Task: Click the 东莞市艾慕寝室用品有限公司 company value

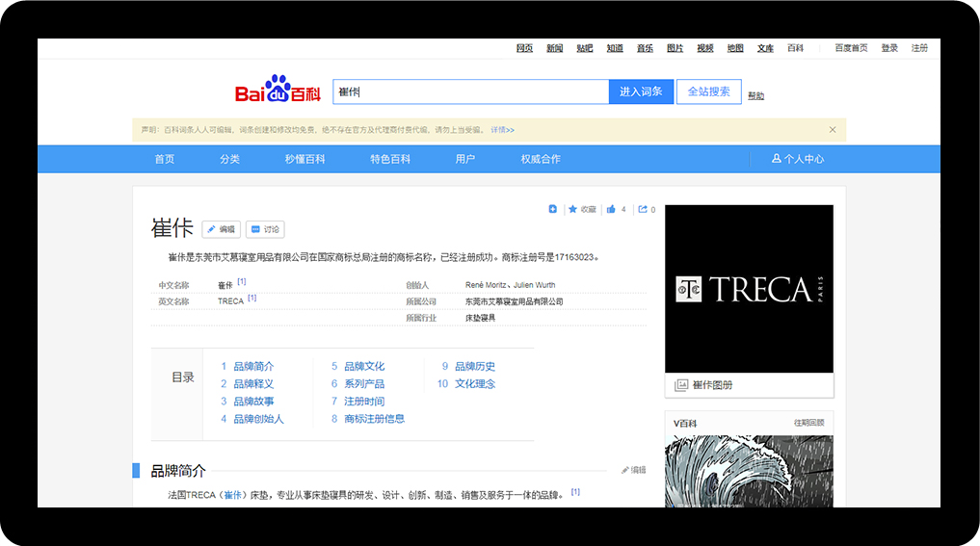Action: pyautogui.click(x=514, y=301)
